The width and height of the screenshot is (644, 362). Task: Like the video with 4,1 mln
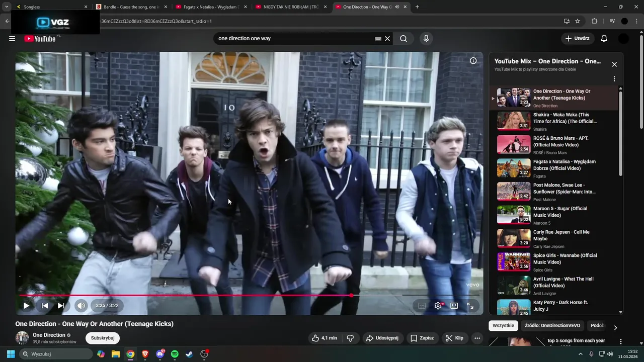[x=325, y=338]
